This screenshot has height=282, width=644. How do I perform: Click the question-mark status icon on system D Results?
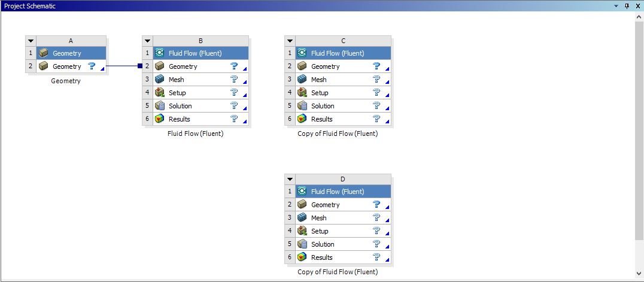[376, 256]
